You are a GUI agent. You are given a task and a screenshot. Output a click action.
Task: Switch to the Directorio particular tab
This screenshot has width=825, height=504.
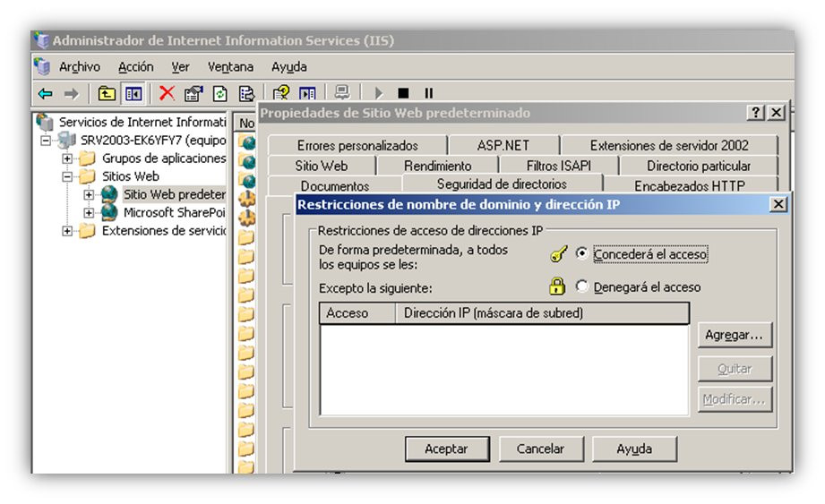699,167
